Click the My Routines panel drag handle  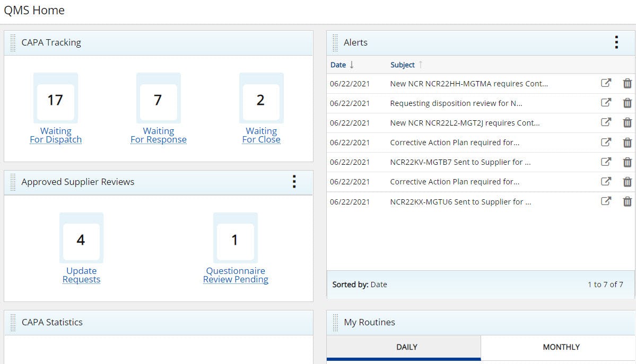[335, 322]
